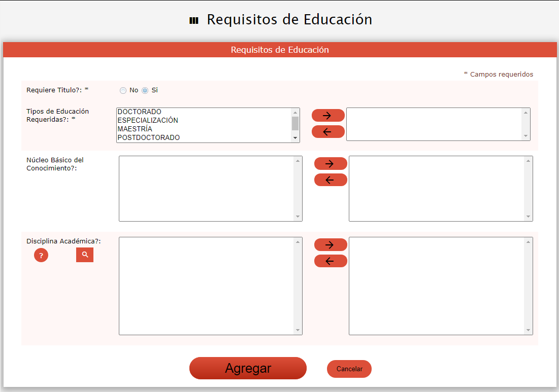Select MAESTRÍA from education types list

coord(135,129)
